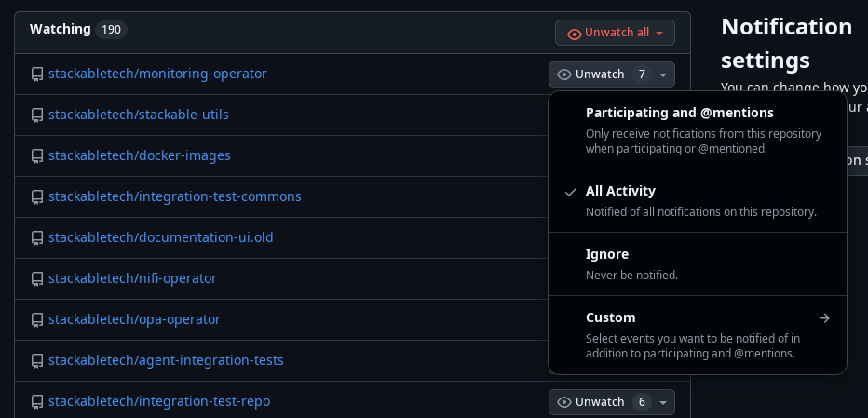Click repo icon beside stackabletech/integration-test-commons
The image size is (868, 418).
[37, 197]
